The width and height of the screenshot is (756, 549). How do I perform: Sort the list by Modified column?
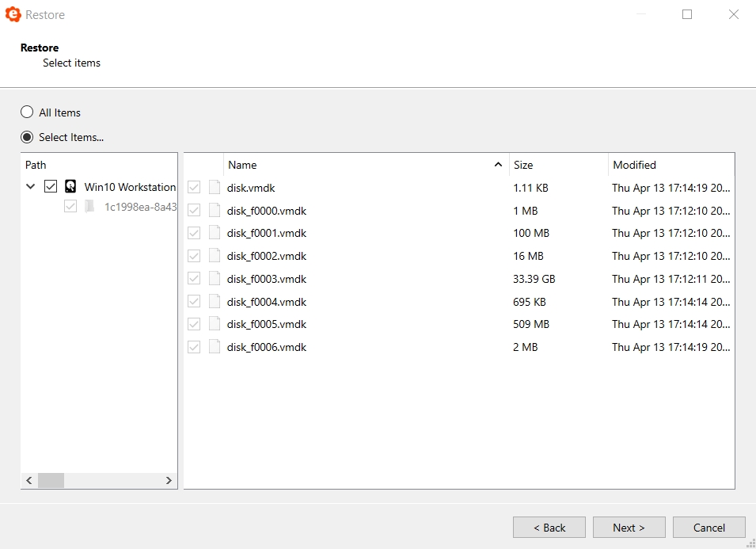coord(671,165)
